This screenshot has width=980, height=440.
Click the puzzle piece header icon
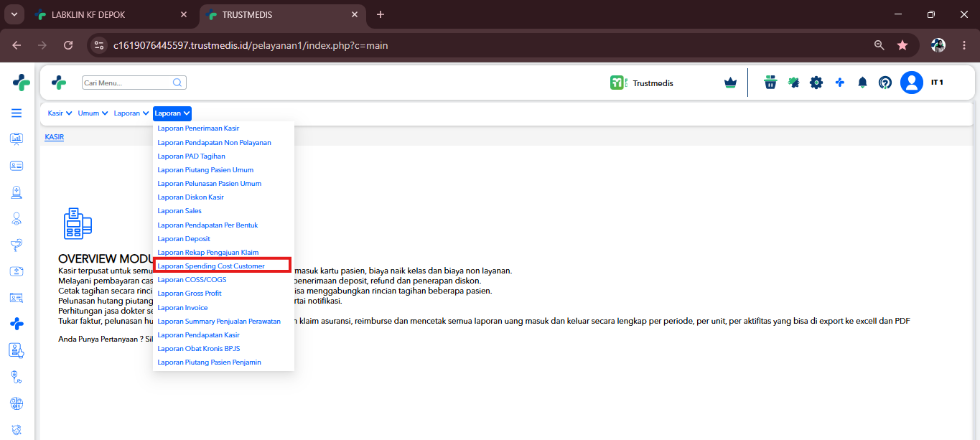tap(793, 83)
